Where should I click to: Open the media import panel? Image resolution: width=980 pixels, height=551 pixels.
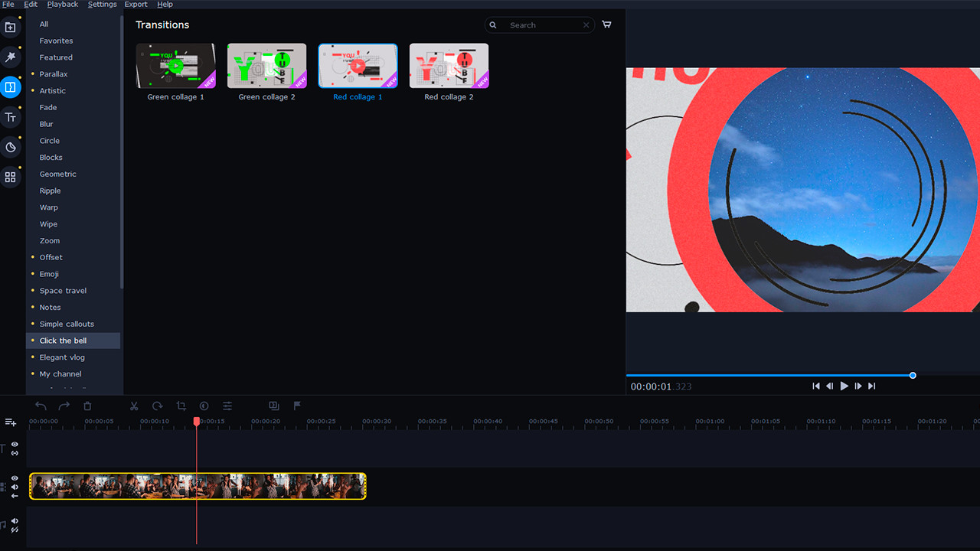point(10,27)
